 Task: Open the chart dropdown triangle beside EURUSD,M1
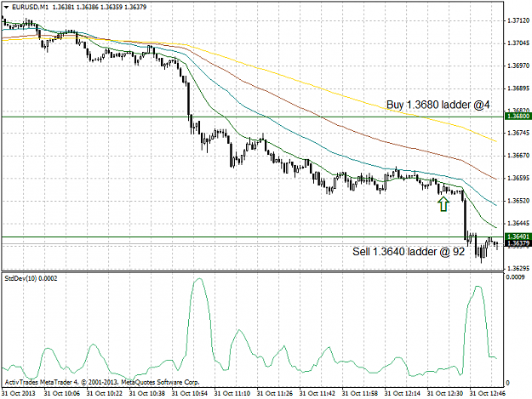click(x=7, y=7)
